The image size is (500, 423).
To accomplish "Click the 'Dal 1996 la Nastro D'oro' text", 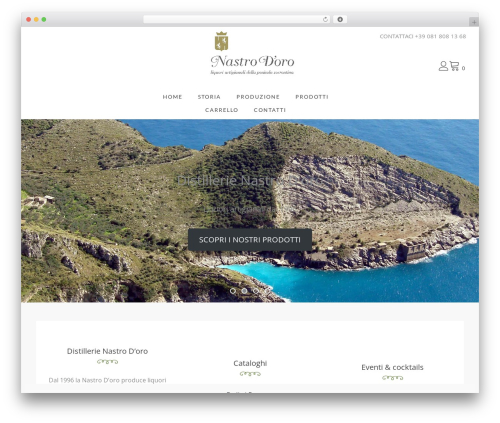I will [107, 380].
